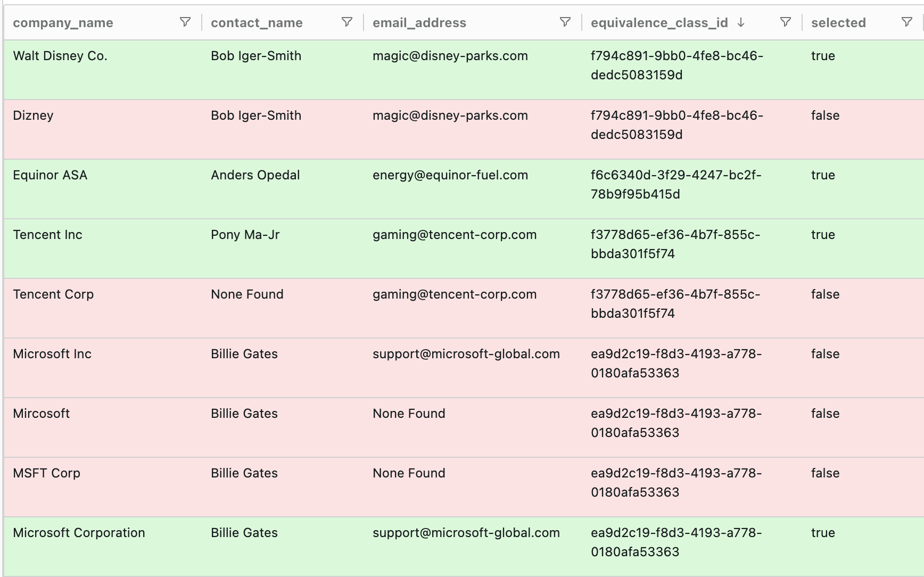Open the filter for company_name column
This screenshot has width=924, height=577.
click(185, 22)
